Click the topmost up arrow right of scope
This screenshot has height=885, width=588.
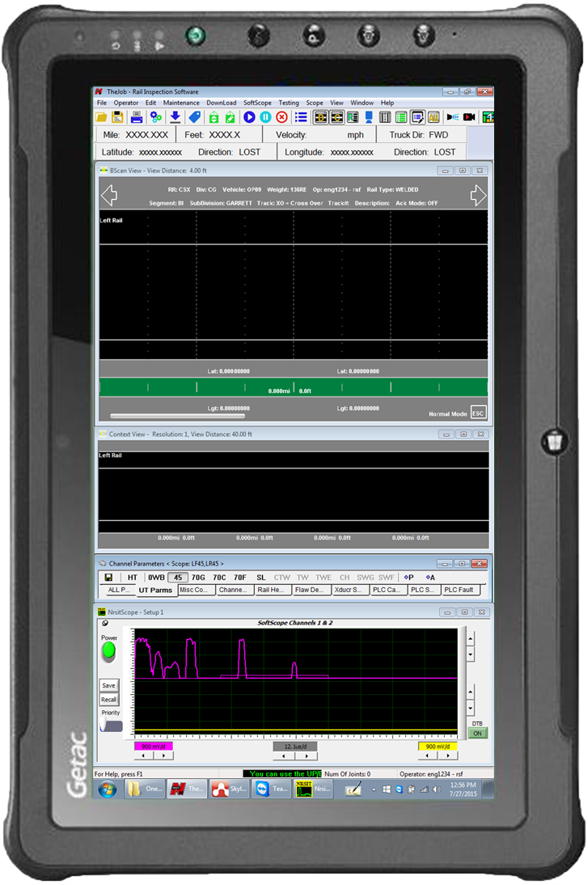[471, 639]
